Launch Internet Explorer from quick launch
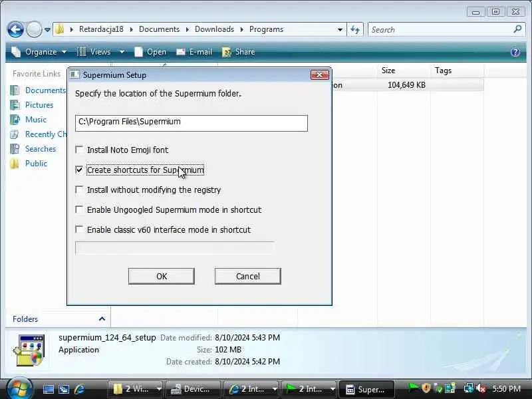 79,389
